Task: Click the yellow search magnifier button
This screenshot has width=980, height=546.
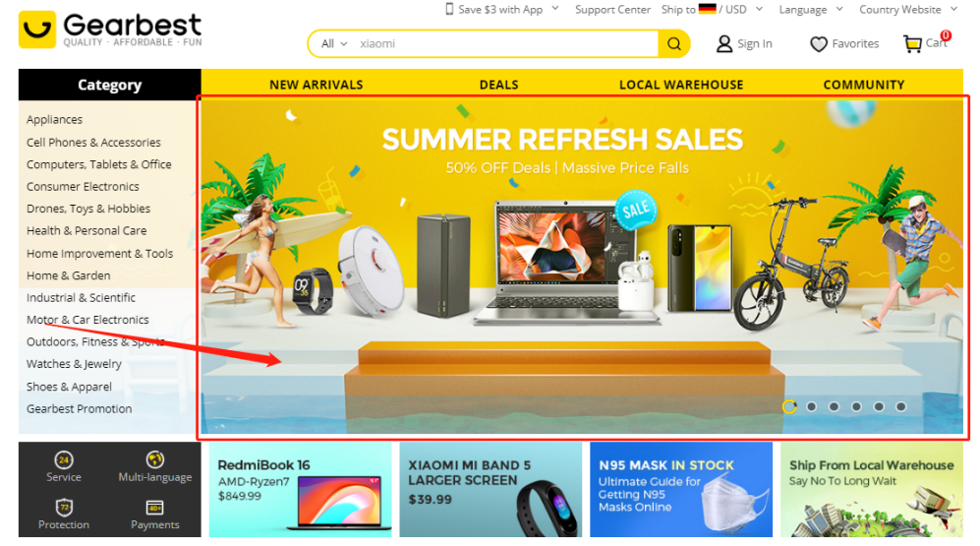Action: pos(673,44)
